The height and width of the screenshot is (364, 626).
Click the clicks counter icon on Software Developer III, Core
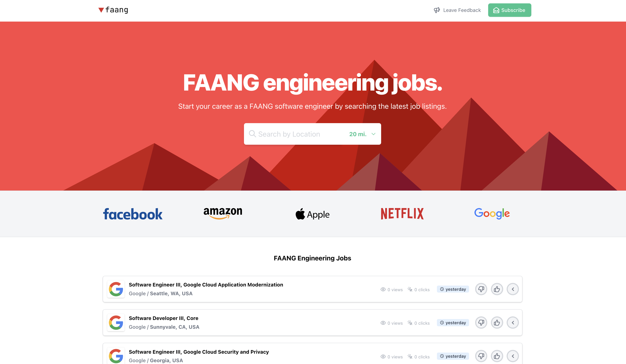409,323
